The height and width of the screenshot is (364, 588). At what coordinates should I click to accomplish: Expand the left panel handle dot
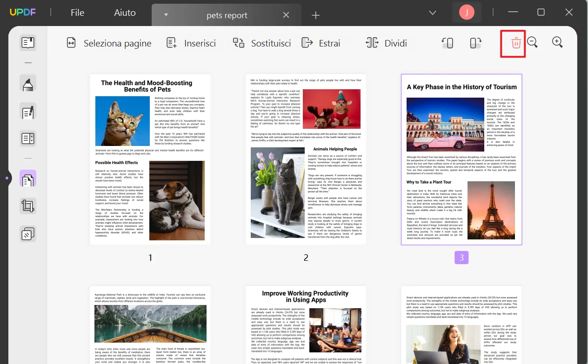(7, 178)
